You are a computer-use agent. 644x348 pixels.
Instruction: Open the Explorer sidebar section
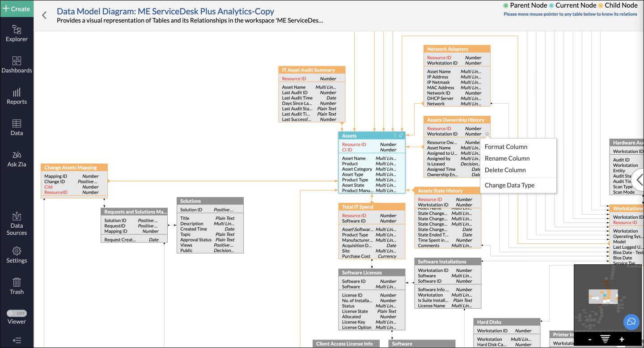tap(17, 34)
